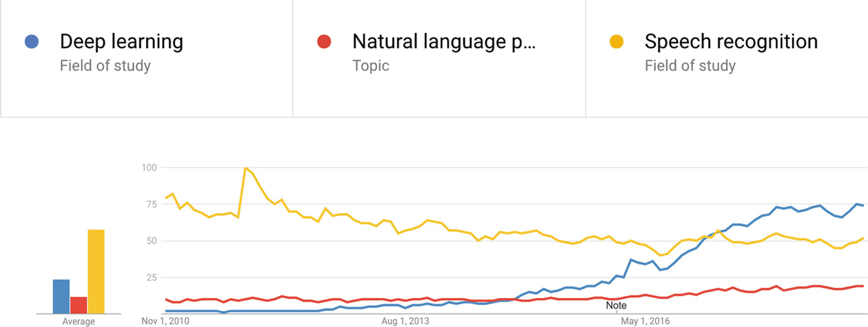The width and height of the screenshot is (868, 327).
Task: Click the May 1, 2016 axis date
Action: pos(646,321)
